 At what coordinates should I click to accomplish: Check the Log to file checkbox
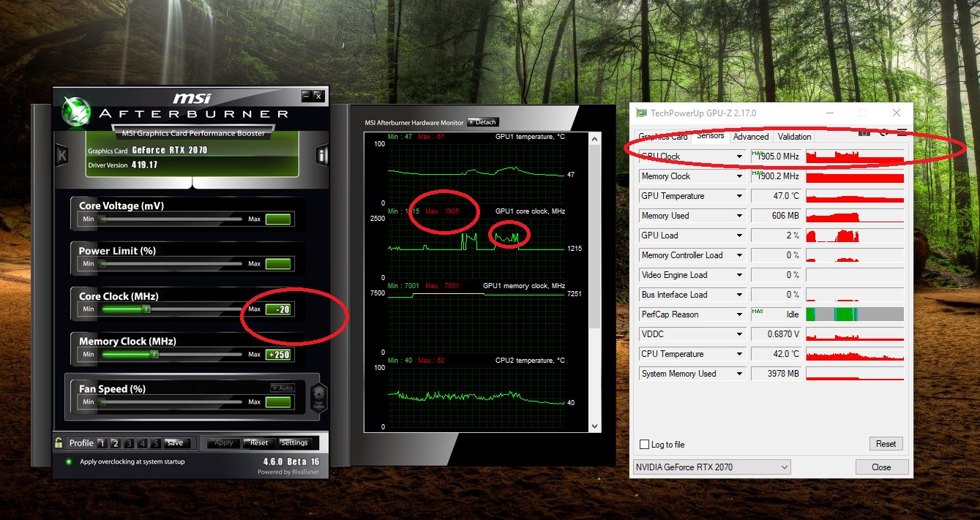pos(644,445)
